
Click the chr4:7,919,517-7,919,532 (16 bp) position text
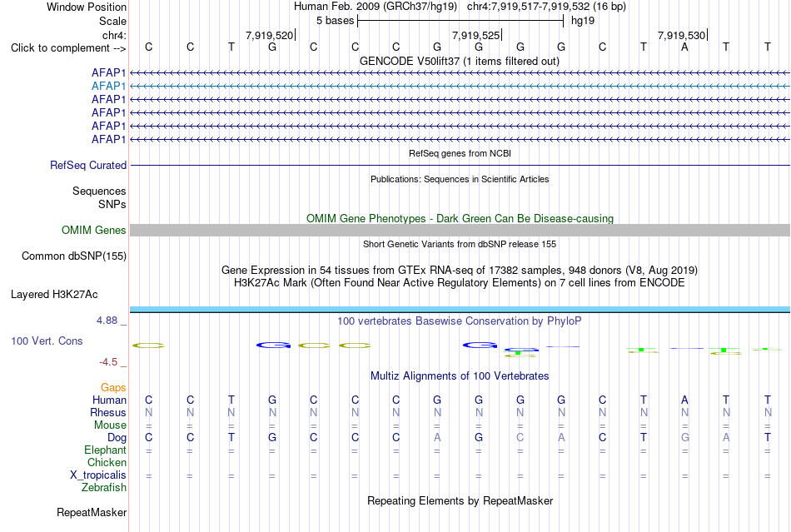click(546, 7)
